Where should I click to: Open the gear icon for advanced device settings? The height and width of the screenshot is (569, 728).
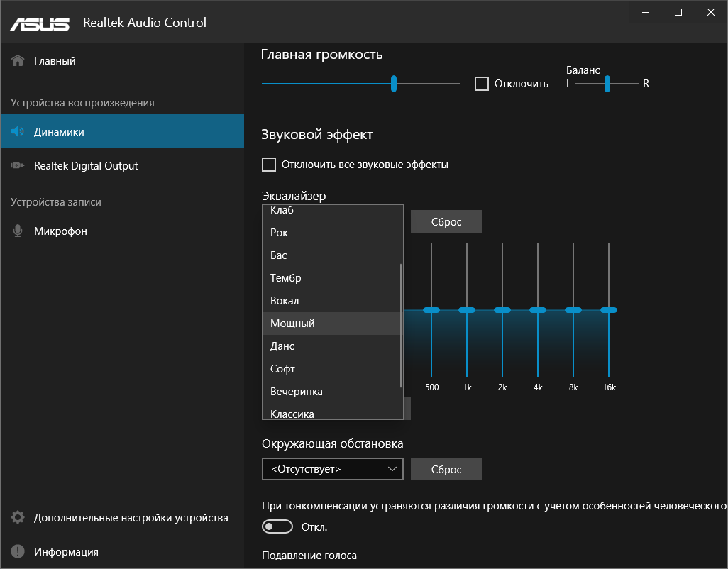[18, 518]
